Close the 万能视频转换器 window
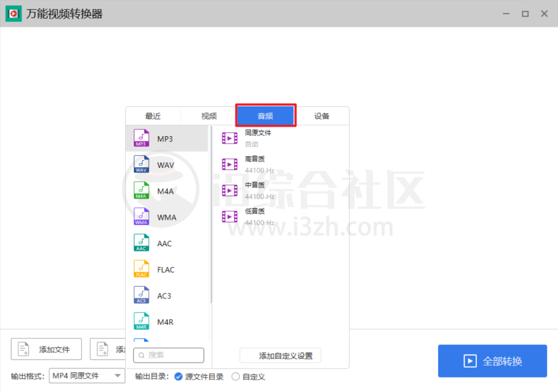This screenshot has height=392, width=558. 544,14
